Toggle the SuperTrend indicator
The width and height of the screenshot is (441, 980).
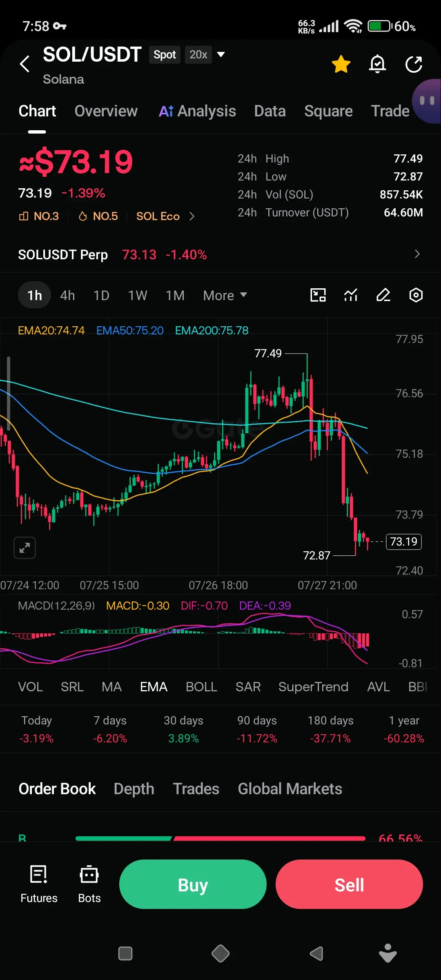pos(313,687)
